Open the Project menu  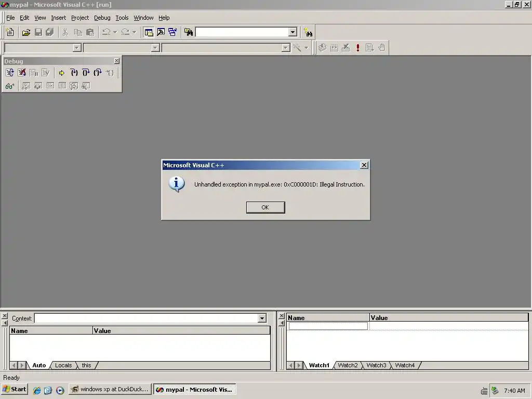(79, 18)
